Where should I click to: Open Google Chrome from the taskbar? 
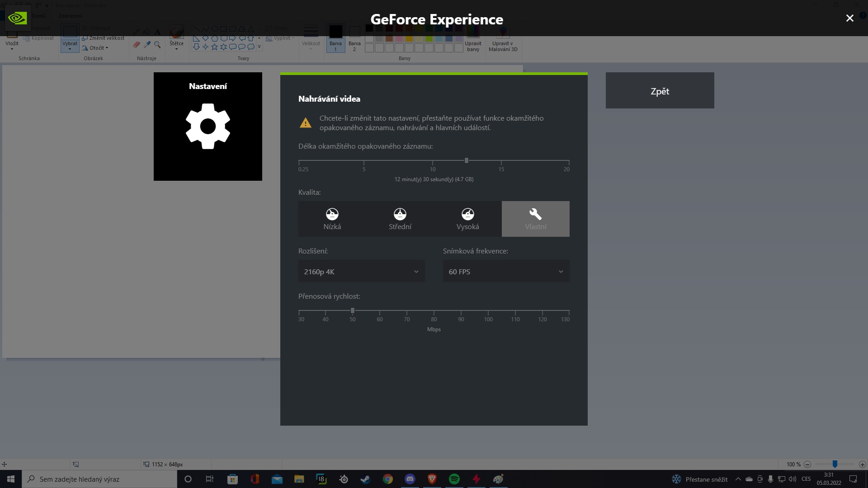(x=387, y=479)
